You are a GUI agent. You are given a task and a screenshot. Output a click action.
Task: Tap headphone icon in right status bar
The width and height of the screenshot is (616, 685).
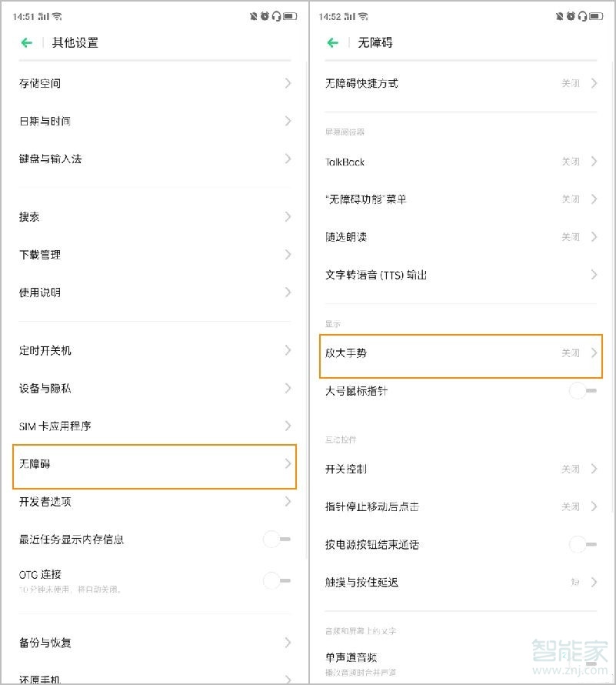584,16
